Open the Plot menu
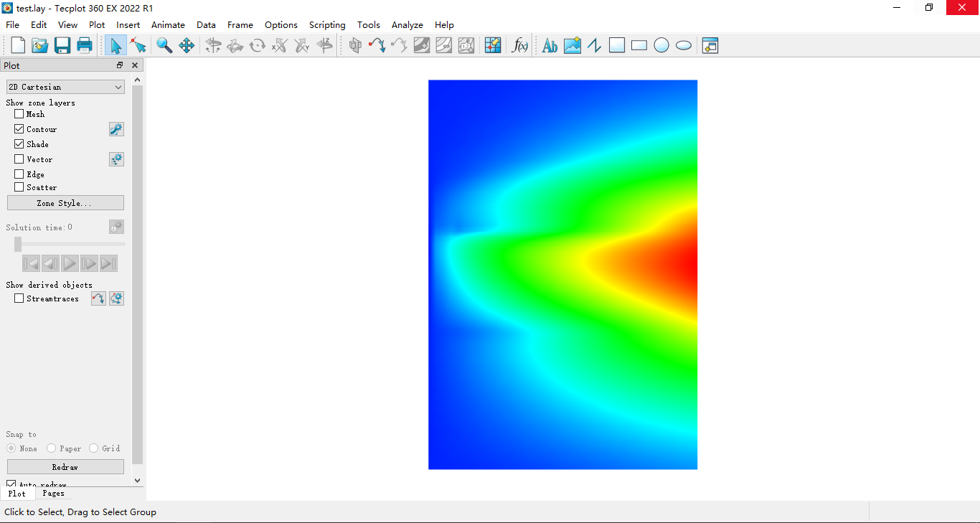Image resolution: width=980 pixels, height=523 pixels. pos(97,24)
